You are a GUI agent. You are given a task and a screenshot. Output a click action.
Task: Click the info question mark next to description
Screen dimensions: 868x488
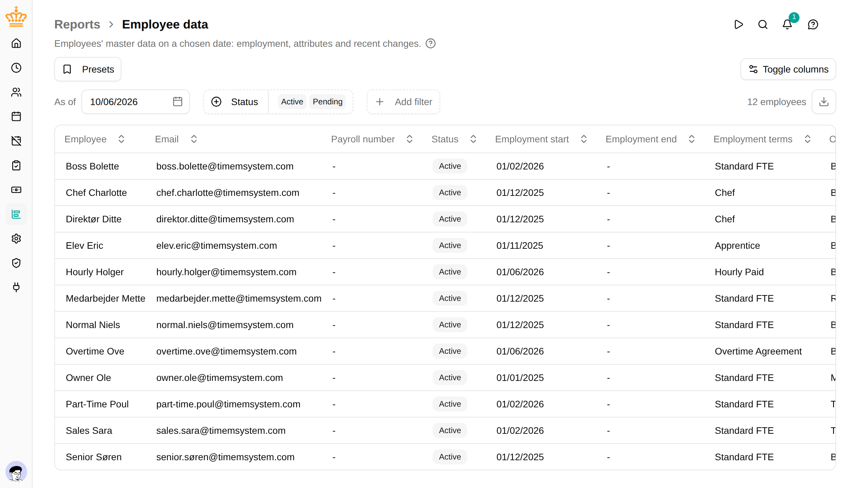click(431, 43)
